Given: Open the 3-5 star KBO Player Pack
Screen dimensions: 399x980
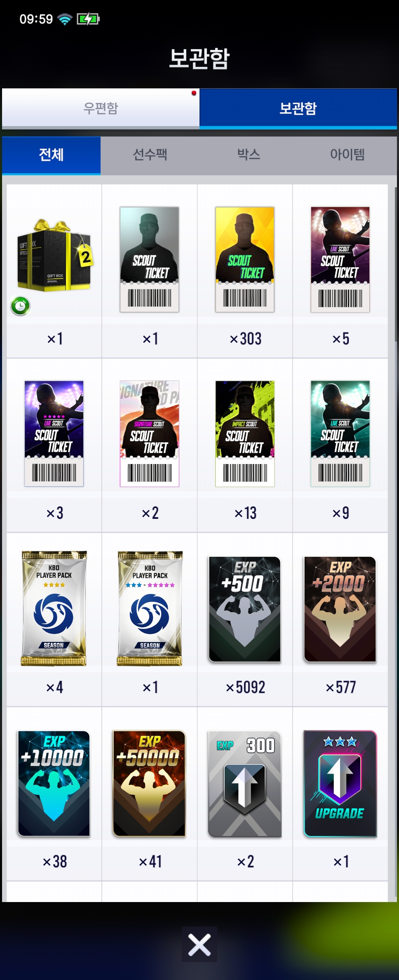Looking at the screenshot, I should click(x=150, y=608).
